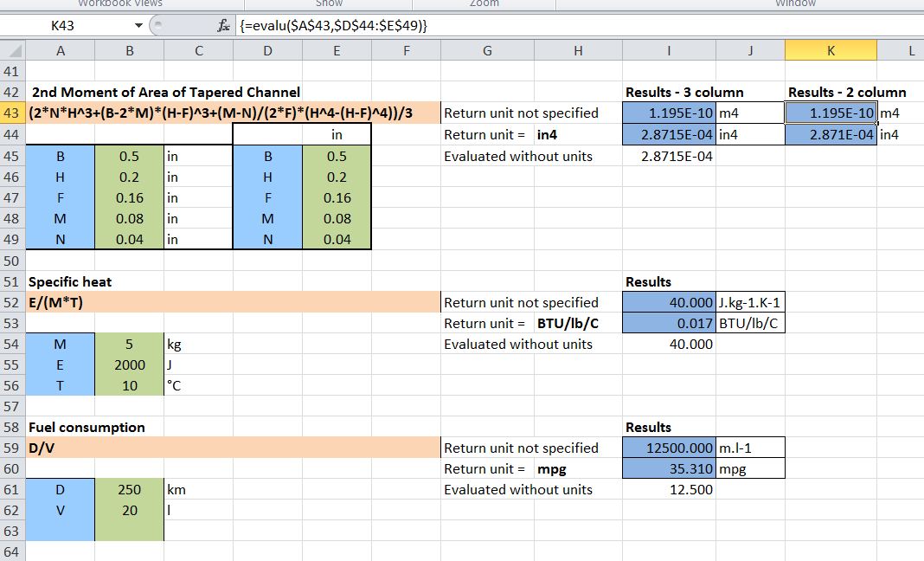Click the formula bar containing the evalu formula

tap(562, 26)
